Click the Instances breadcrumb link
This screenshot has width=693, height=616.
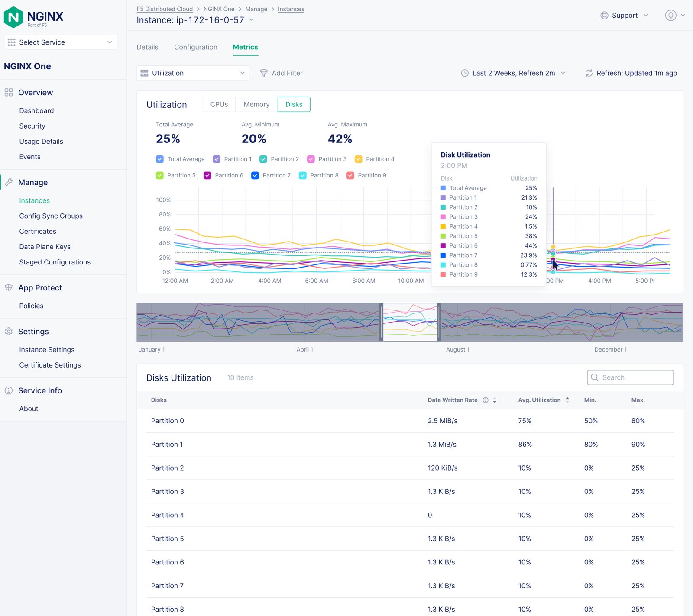291,9
